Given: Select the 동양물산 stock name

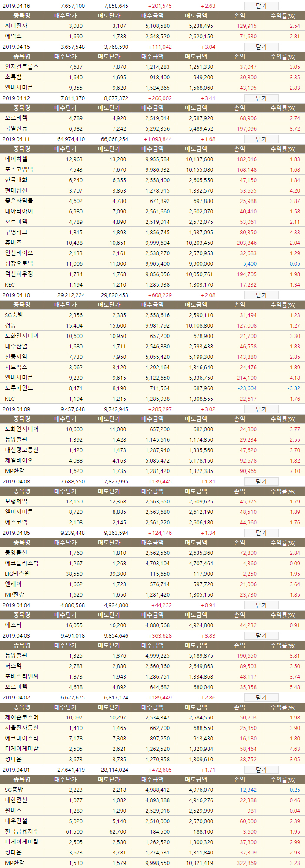Looking at the screenshot, I should 16,553.
